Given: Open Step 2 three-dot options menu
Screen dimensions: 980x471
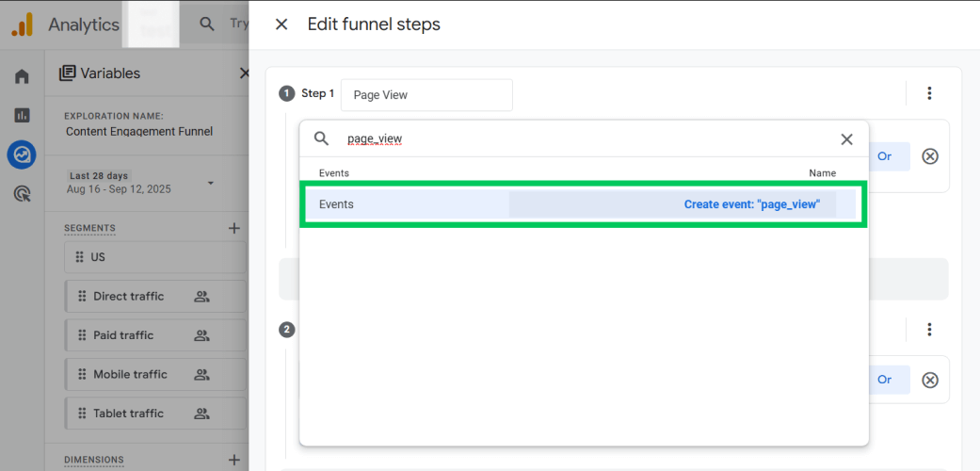Looking at the screenshot, I should click(929, 329).
